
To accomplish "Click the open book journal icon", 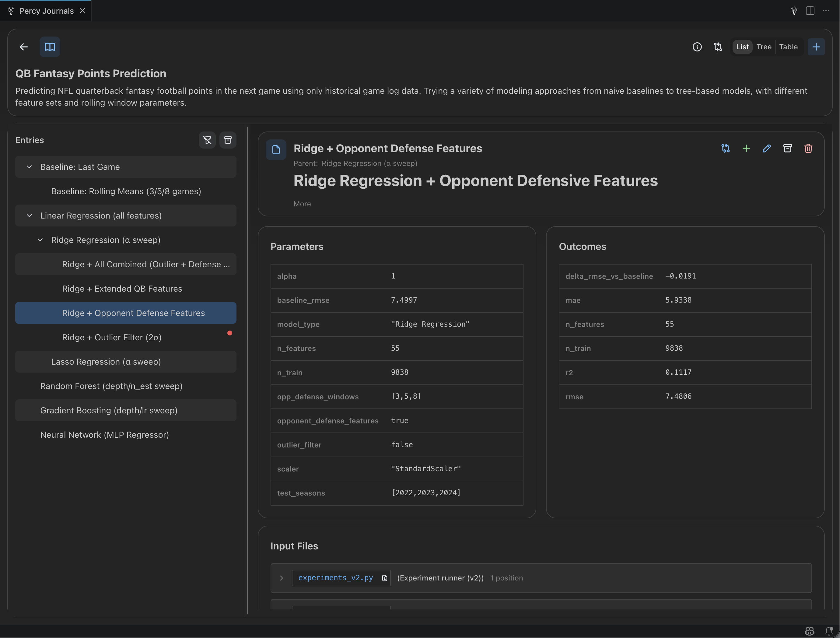I will coord(50,47).
